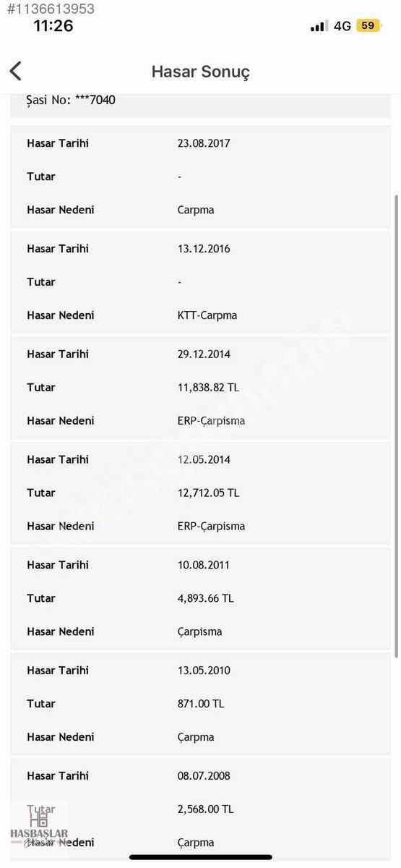This screenshot has height=868, width=401.
Task: Tap the back arrow icon
Action: [x=16, y=71]
